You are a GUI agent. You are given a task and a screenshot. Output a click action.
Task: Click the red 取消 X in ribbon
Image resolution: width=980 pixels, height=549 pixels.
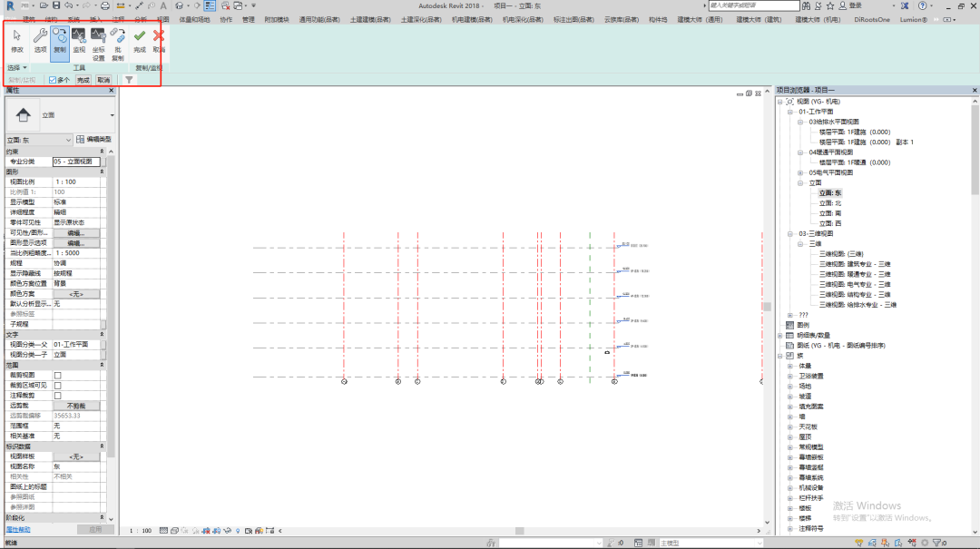[159, 41]
